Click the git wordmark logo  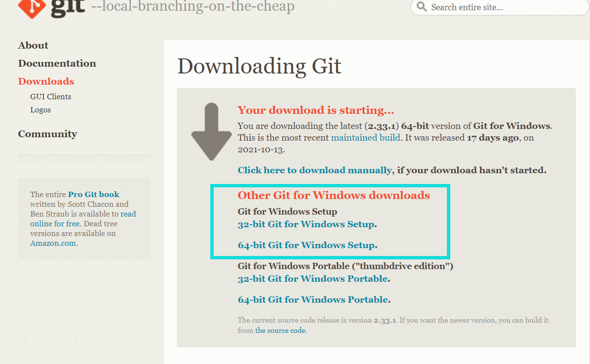(68, 8)
